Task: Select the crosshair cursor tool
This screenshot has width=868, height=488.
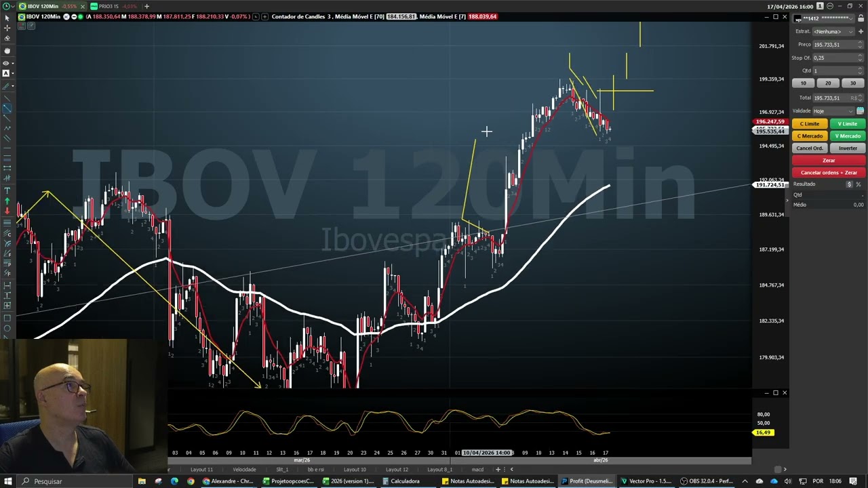Action: pyautogui.click(x=7, y=28)
